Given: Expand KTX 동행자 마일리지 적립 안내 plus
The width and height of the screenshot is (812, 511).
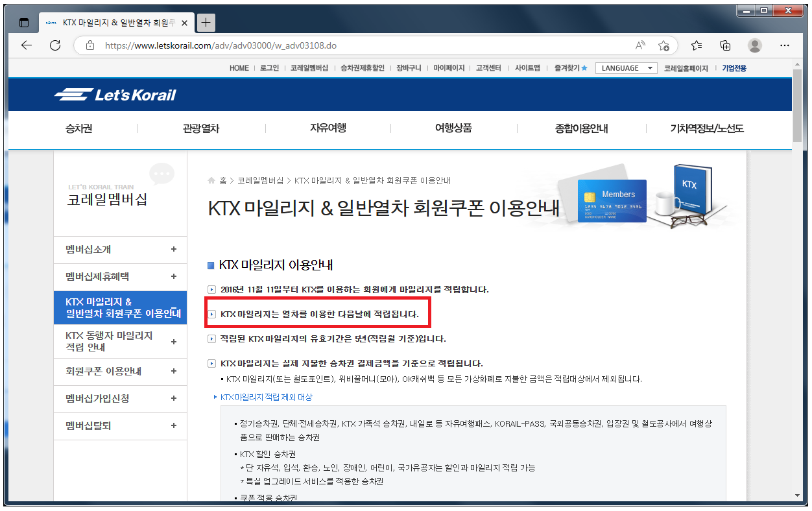Looking at the screenshot, I should tap(174, 341).
